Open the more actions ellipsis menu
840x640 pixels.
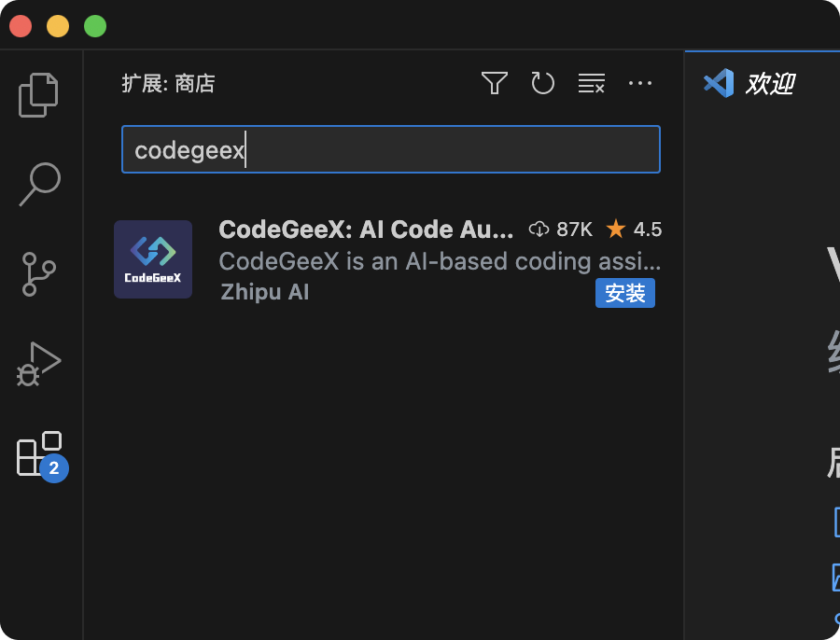point(640,84)
